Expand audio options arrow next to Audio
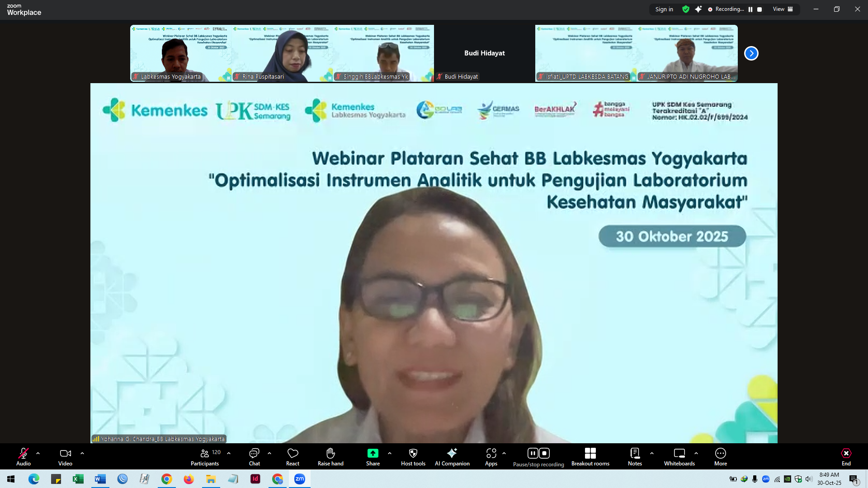 (38, 453)
